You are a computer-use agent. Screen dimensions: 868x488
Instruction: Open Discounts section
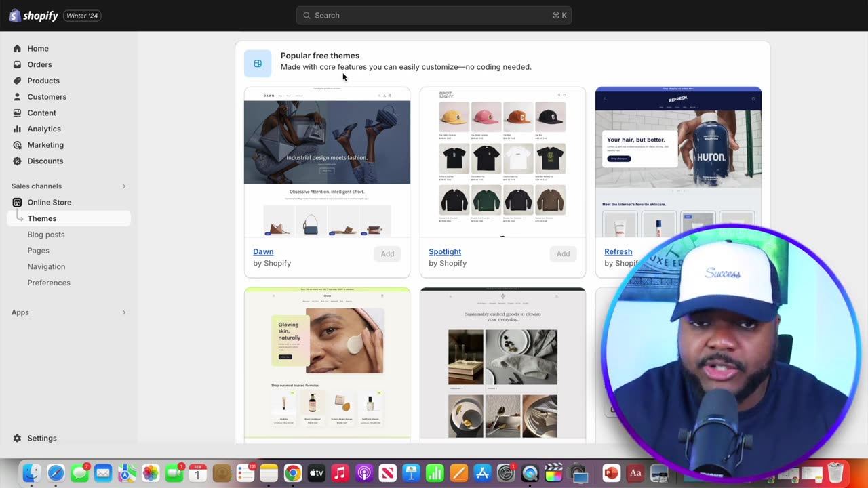(x=45, y=161)
